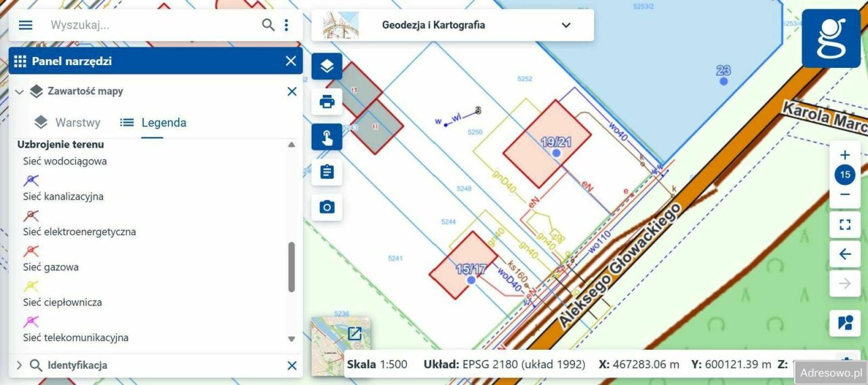The image size is (868, 385).
Task: Click the Geoportal g logo
Action: (831, 39)
